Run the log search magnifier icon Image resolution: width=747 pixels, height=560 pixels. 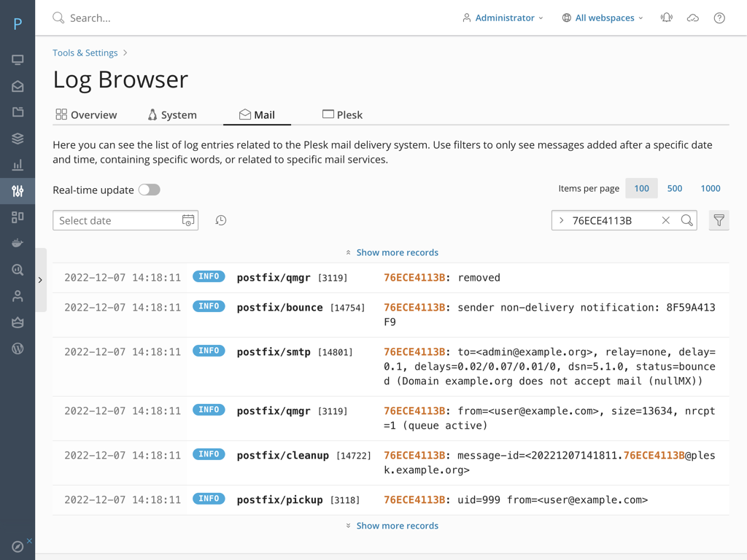pos(687,220)
